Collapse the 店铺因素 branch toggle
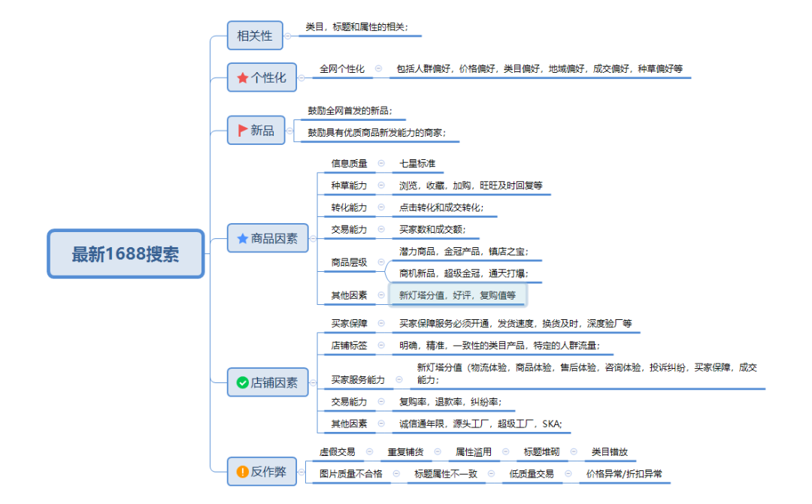Screen dimensions: 812x504 (x=313, y=383)
